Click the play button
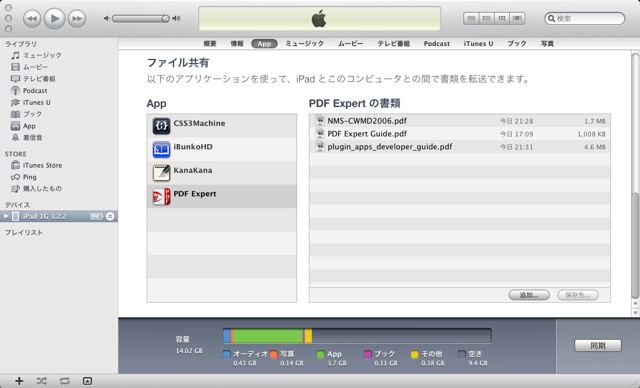Image resolution: width=640 pixels, height=388 pixels. pos(54,18)
